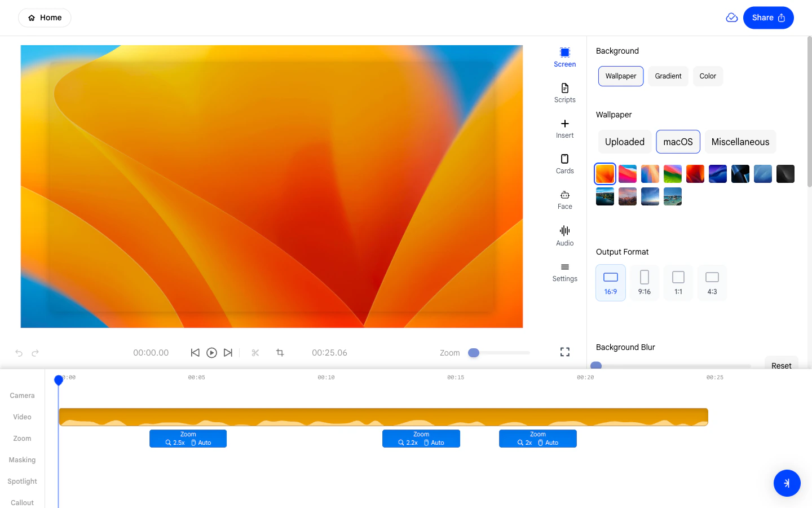Open the Screen panel

point(564,58)
